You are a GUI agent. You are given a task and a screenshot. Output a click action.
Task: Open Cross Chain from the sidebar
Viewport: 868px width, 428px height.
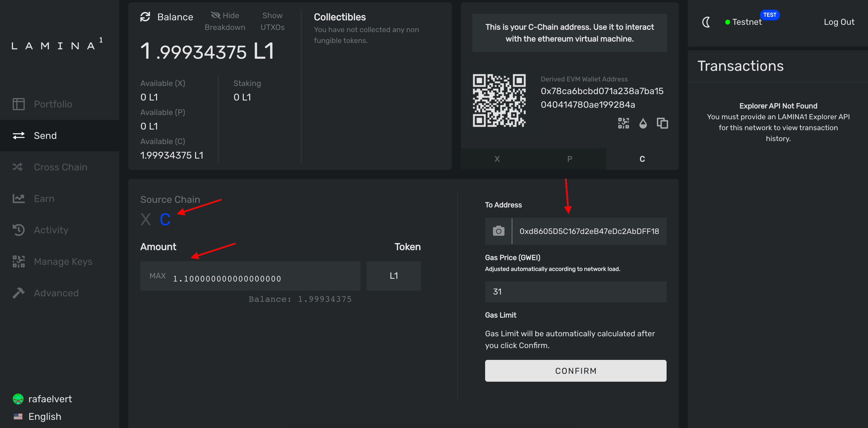59,167
